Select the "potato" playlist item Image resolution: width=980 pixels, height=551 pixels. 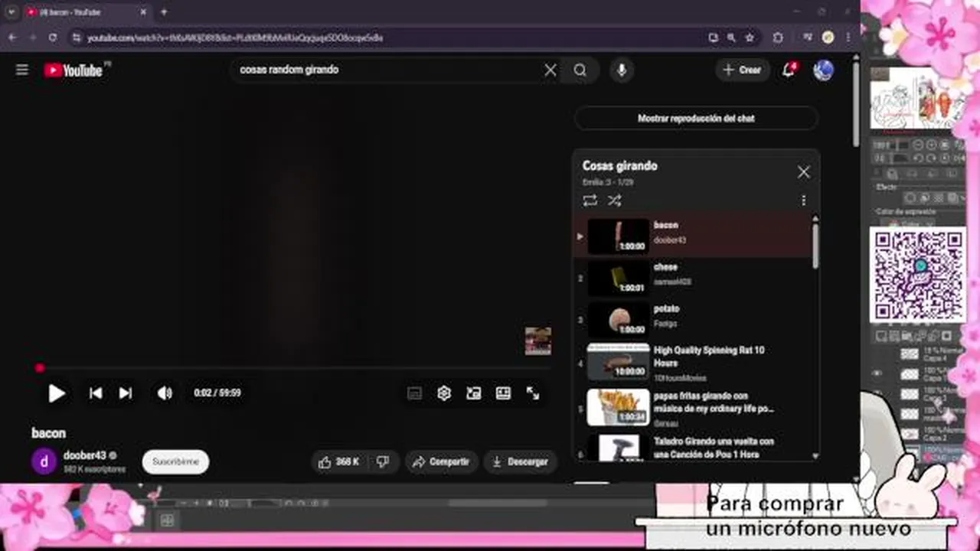click(692, 319)
